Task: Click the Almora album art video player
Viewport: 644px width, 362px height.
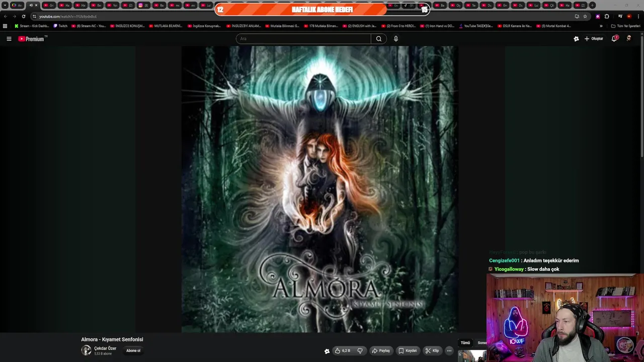Action: coord(319,189)
